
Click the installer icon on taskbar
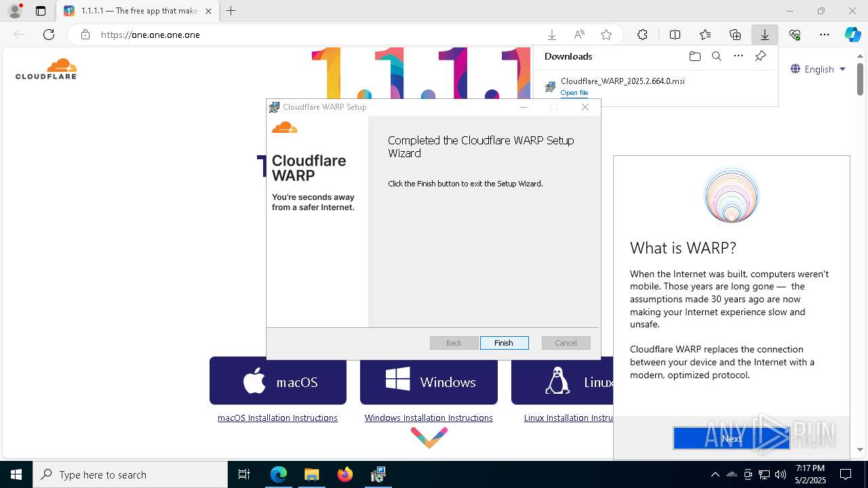(x=378, y=474)
